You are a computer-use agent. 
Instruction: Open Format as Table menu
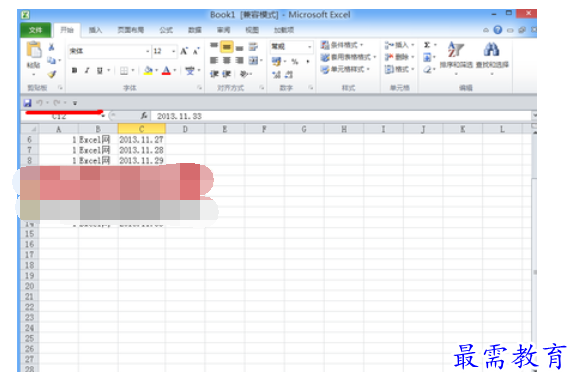click(348, 57)
